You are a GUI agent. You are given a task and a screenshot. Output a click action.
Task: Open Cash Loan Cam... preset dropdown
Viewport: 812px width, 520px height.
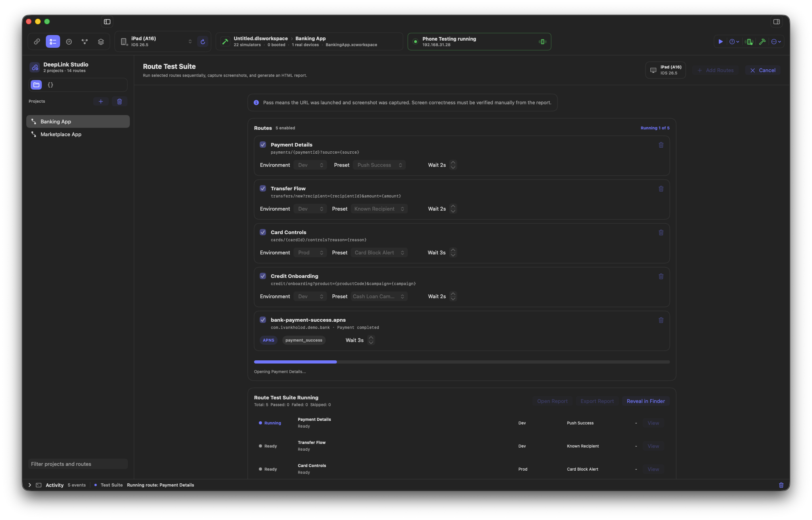pyautogui.click(x=379, y=296)
